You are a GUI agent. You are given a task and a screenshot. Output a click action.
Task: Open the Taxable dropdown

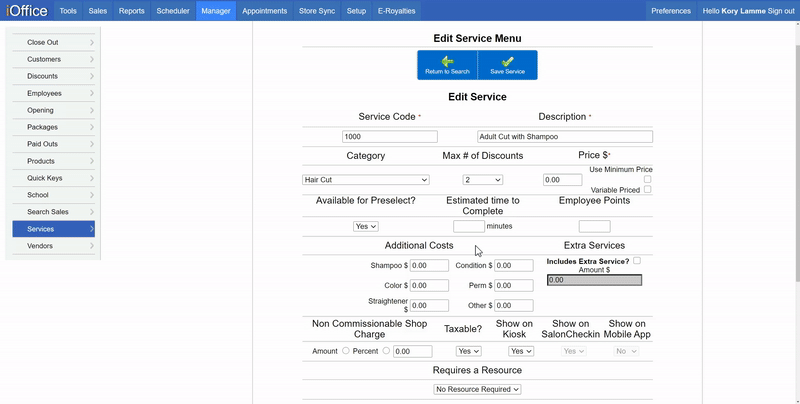[x=468, y=351]
